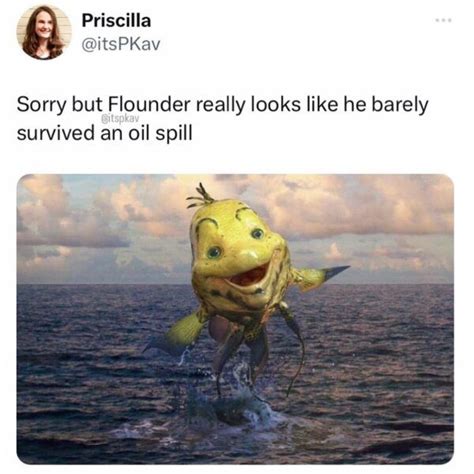The height and width of the screenshot is (474, 474).
Task: Open the Priscilla display name link
Action: 116,20
